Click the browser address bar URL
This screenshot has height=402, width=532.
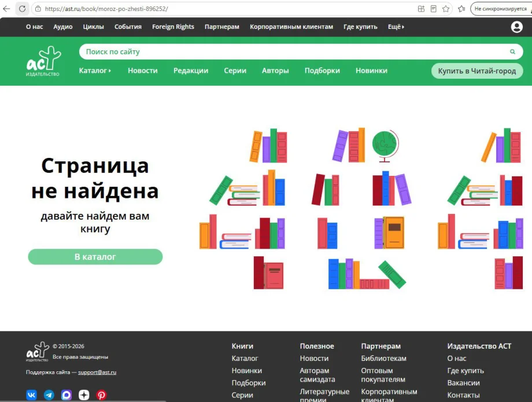106,9
